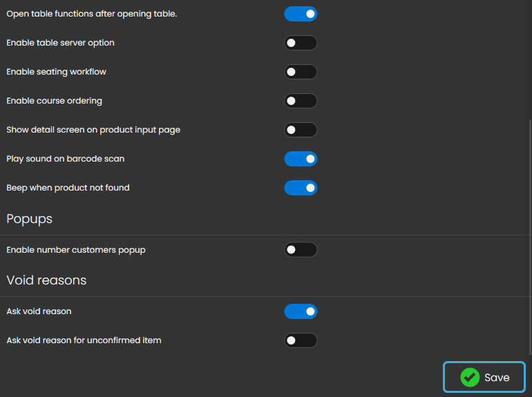
Task: Click the 'Play sound on barcode scan' label text
Action: coord(66,159)
